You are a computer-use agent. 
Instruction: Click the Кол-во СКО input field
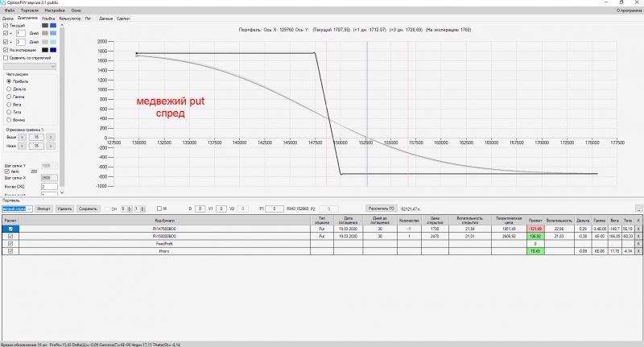point(49,187)
